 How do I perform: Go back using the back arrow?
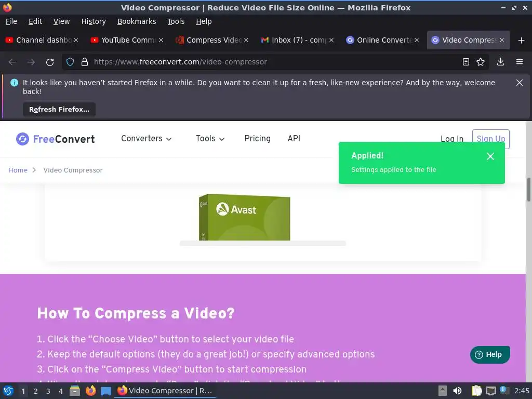tap(12, 62)
